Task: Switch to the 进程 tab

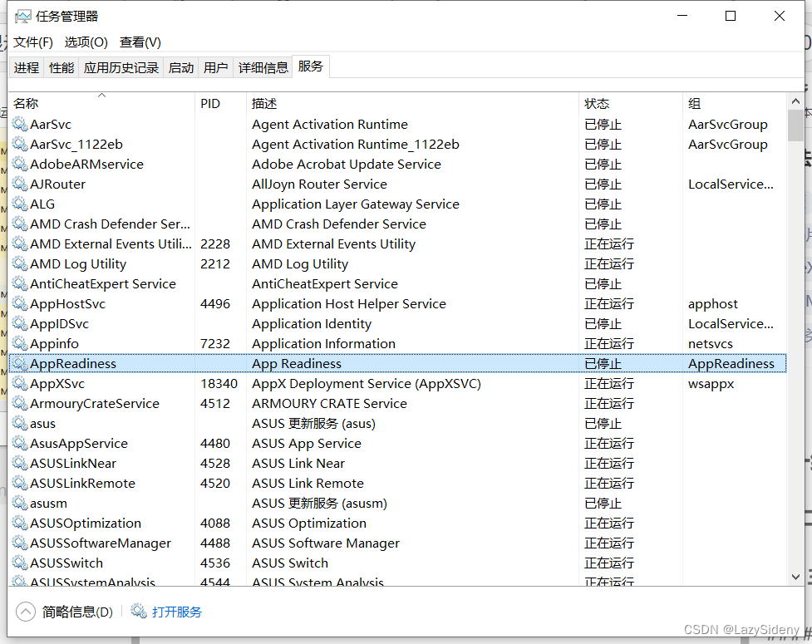Action: [x=27, y=68]
